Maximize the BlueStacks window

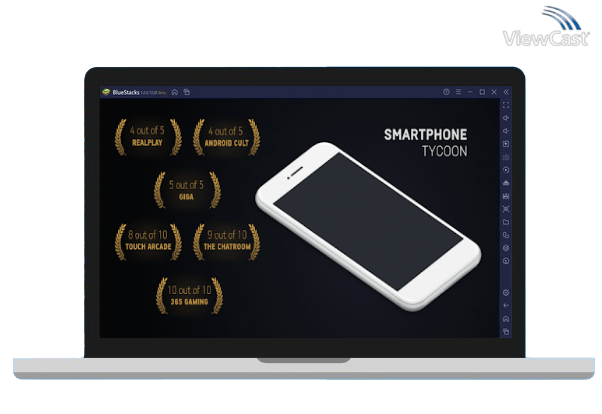[482, 92]
